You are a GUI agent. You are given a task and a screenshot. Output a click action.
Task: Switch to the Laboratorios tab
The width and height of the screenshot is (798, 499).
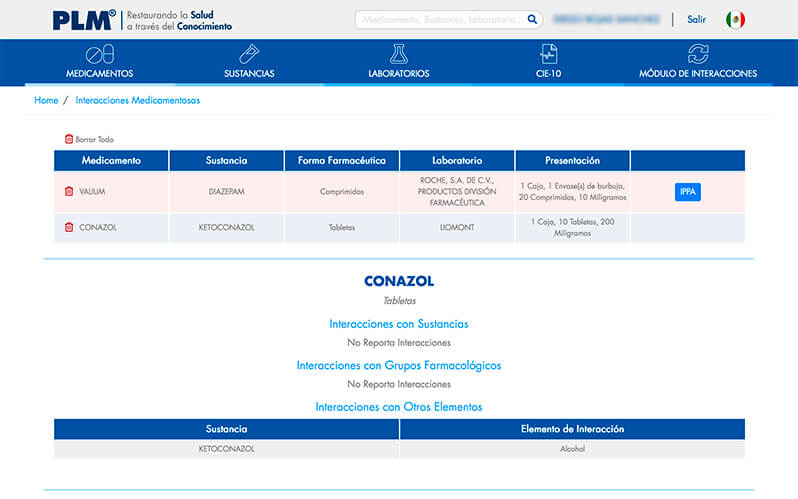tap(399, 74)
